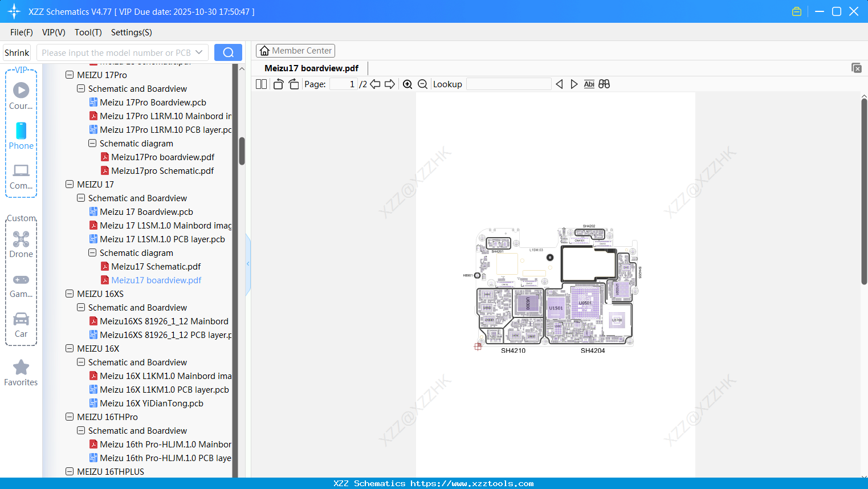868x489 pixels.
Task: Open Meizu17Pro boardview.pdf file
Action: tap(162, 157)
